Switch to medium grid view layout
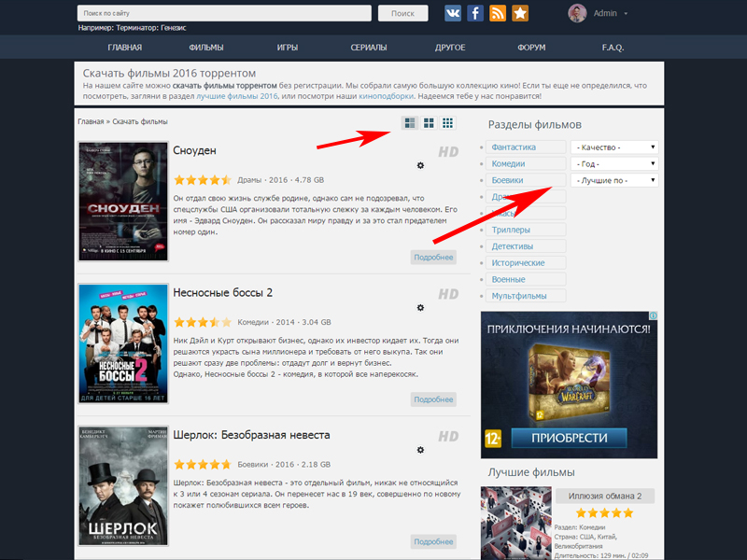Image resolution: width=747 pixels, height=560 pixels. (429, 123)
